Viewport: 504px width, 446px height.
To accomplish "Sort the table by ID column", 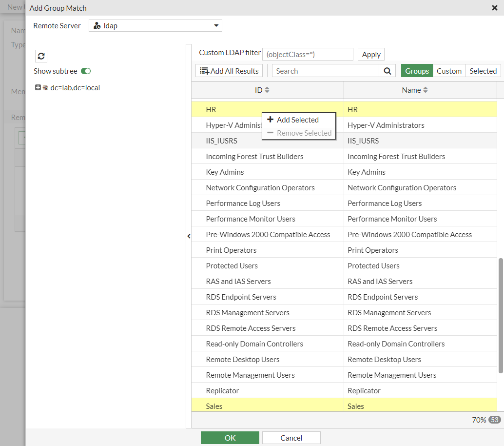I will (262, 90).
